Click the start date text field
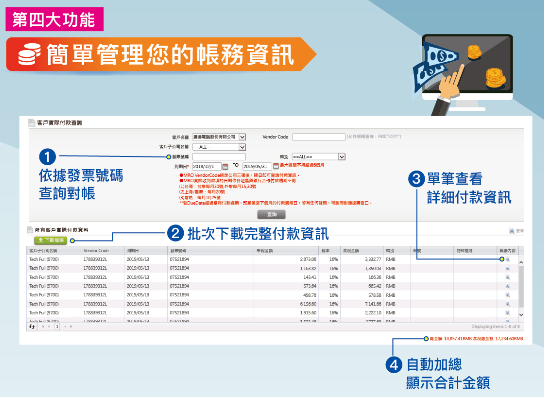Screen dimensions: 544x397 point(206,167)
